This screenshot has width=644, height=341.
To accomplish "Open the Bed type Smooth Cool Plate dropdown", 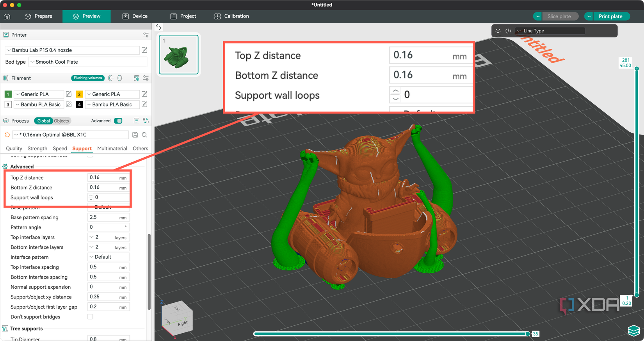I will tap(88, 62).
